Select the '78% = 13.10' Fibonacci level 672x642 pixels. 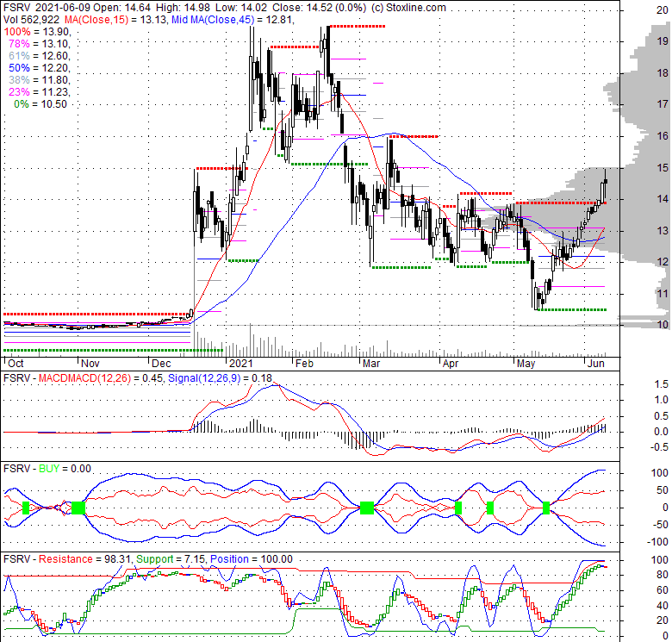40,43
